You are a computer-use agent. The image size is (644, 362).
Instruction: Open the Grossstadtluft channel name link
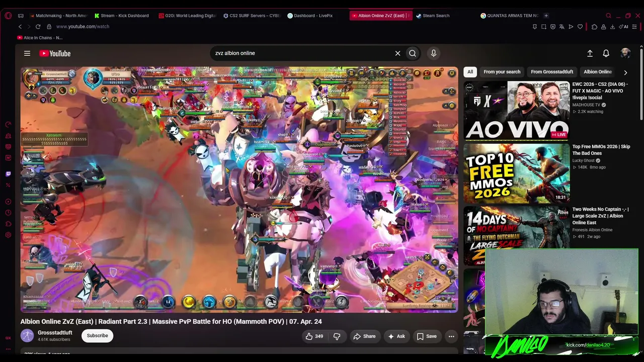coord(55,333)
